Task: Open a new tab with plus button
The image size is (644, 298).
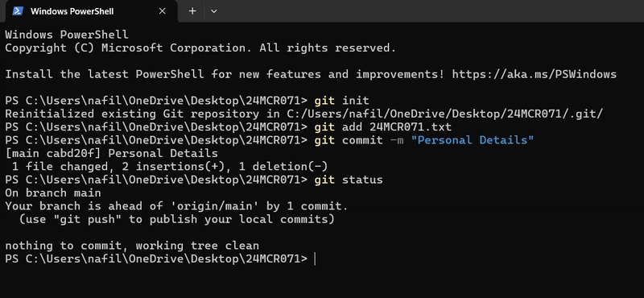Action: pos(192,11)
